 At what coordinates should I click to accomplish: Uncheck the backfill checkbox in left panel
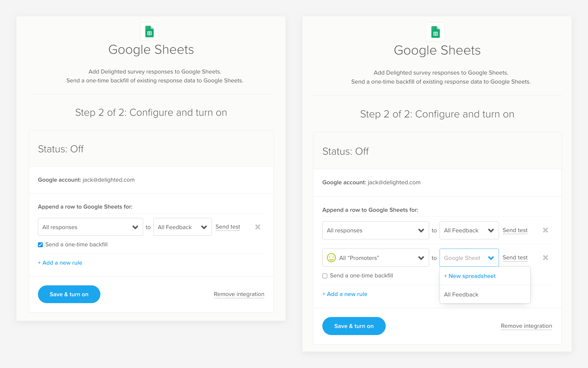coord(40,245)
